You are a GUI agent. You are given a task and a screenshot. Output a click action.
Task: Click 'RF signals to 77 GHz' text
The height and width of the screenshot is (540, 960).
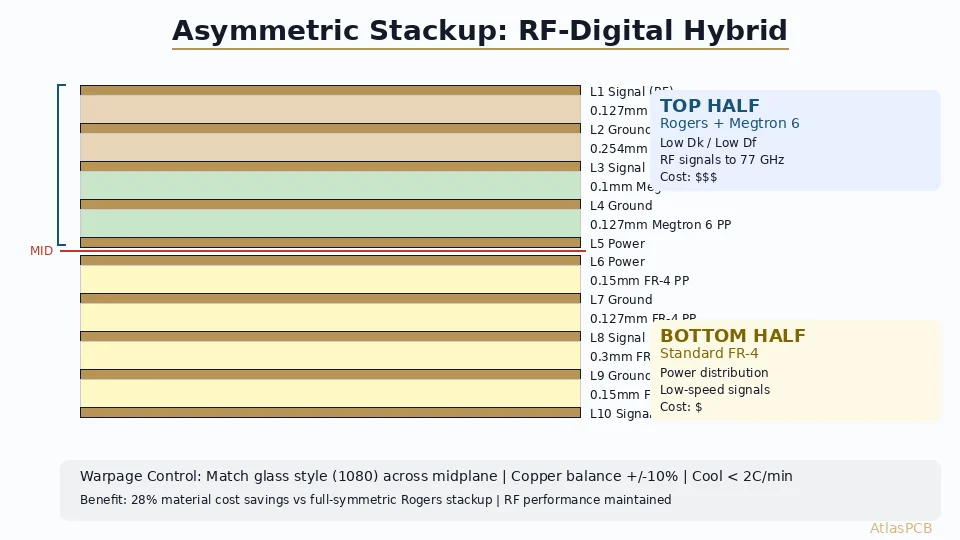[x=722, y=160]
